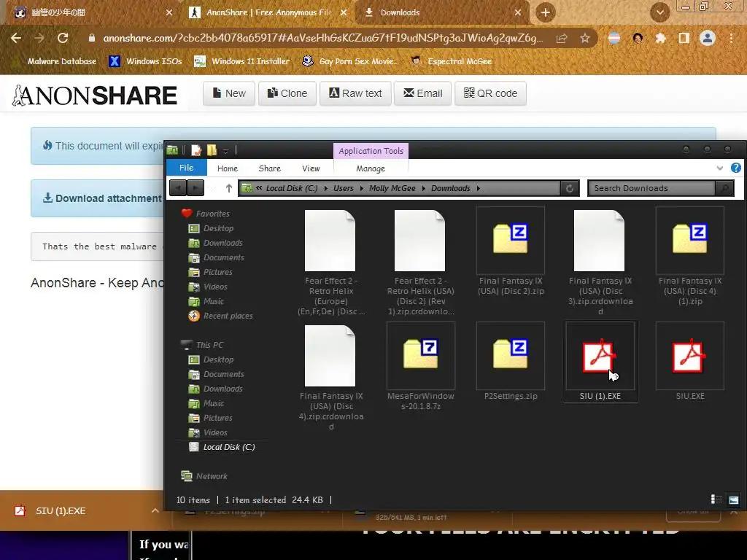Open the Share ribbon tab in Explorer
Image resolution: width=747 pixels, height=560 pixels.
click(270, 168)
